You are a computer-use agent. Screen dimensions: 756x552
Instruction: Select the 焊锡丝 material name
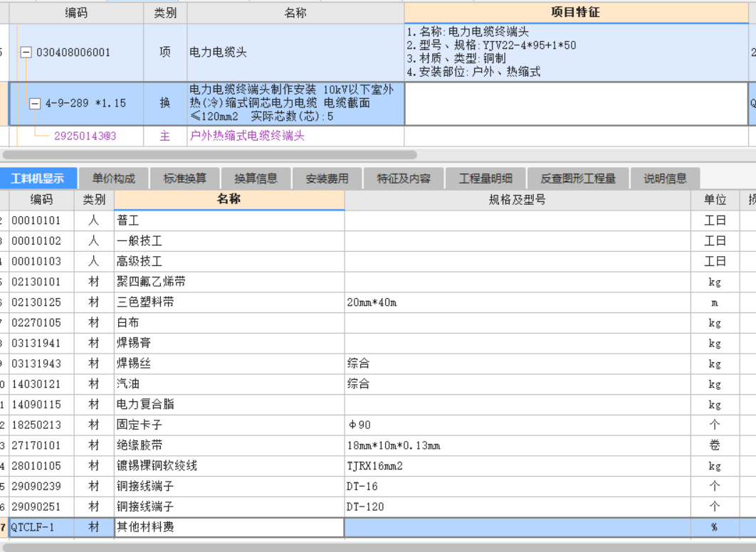point(229,363)
